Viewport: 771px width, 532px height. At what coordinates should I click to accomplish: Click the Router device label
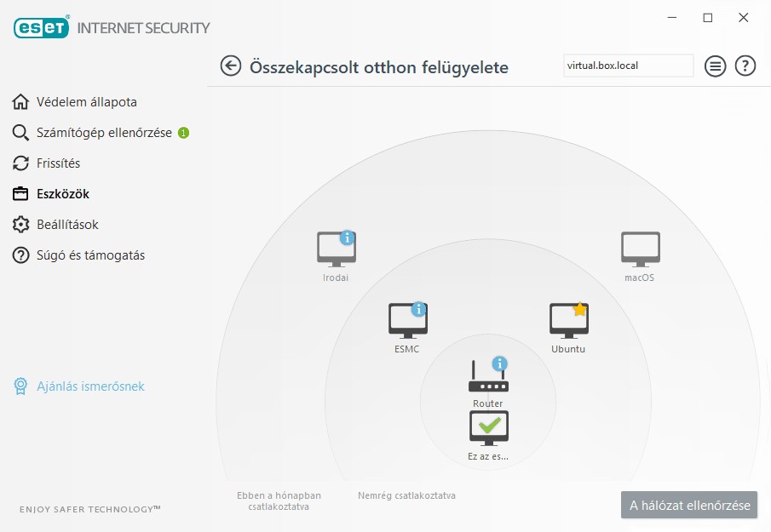tap(488, 403)
